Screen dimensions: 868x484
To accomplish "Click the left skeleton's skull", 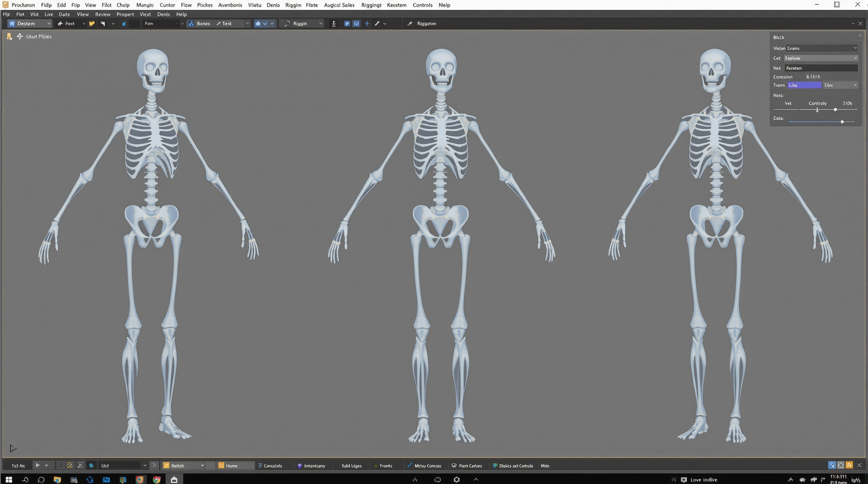I will click(153, 70).
